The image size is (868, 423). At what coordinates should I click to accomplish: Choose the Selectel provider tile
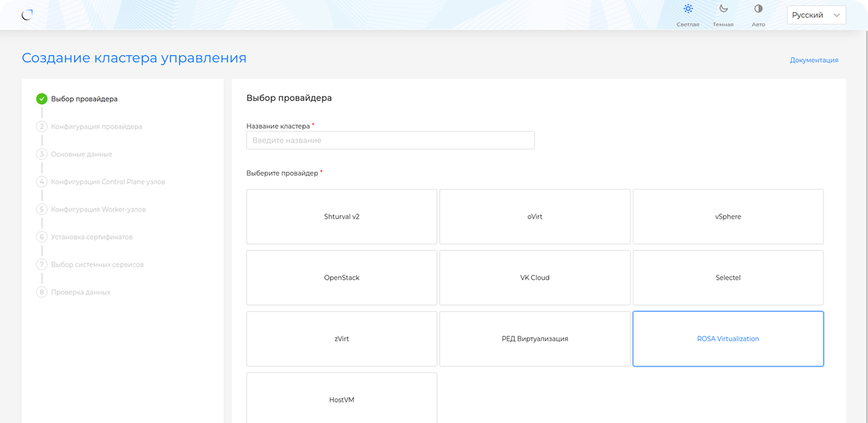click(x=728, y=278)
